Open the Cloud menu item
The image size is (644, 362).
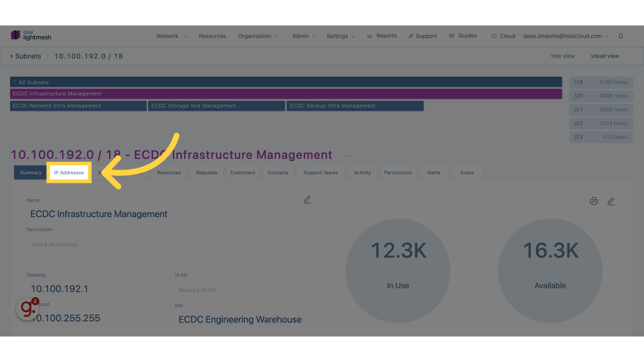tap(507, 36)
